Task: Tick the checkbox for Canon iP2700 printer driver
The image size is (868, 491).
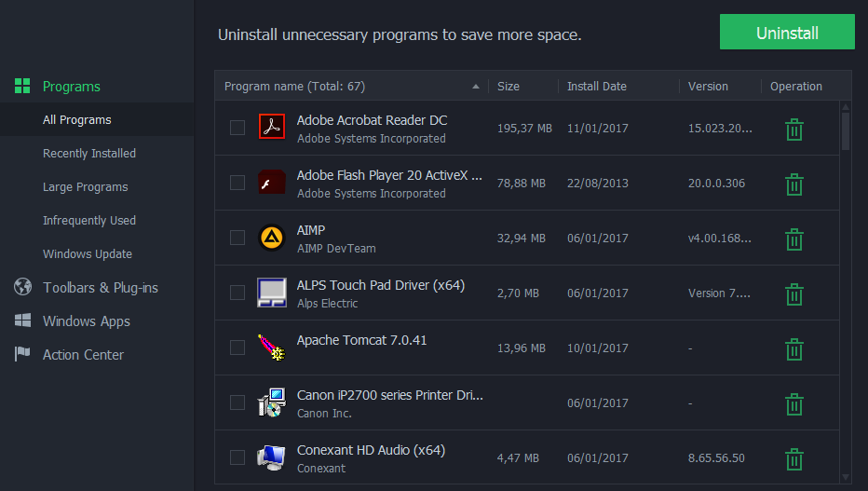Action: pyautogui.click(x=237, y=402)
